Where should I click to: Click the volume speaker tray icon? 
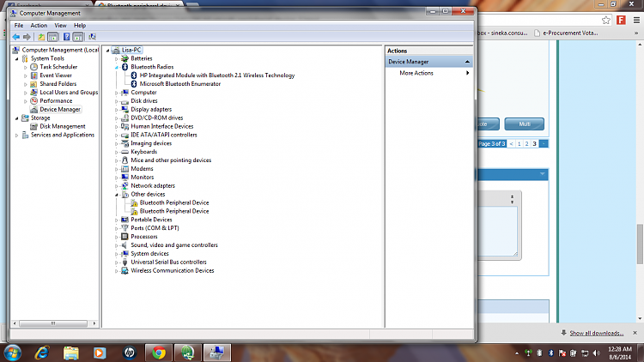[x=597, y=353]
